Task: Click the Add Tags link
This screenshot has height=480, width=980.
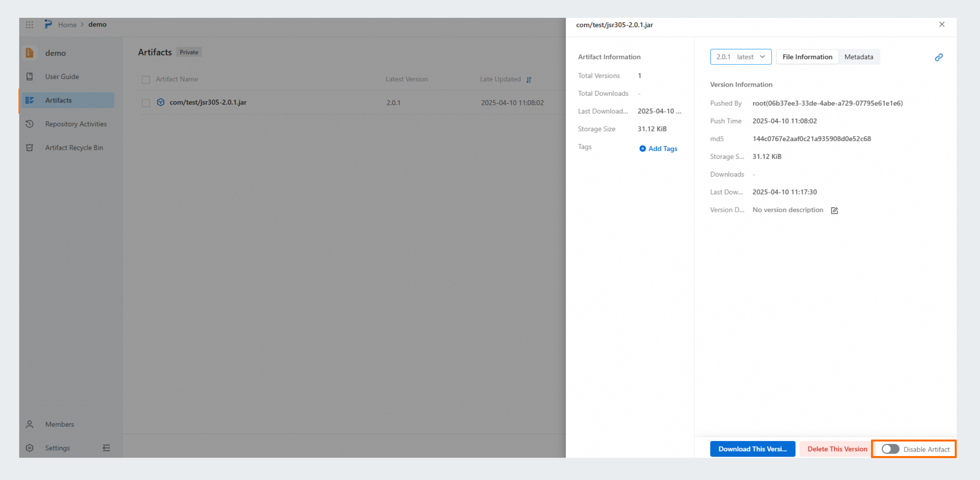Action: coord(659,149)
